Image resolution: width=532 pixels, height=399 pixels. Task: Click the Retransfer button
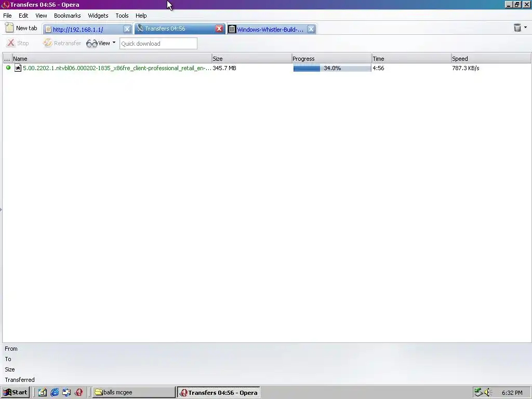coord(62,43)
